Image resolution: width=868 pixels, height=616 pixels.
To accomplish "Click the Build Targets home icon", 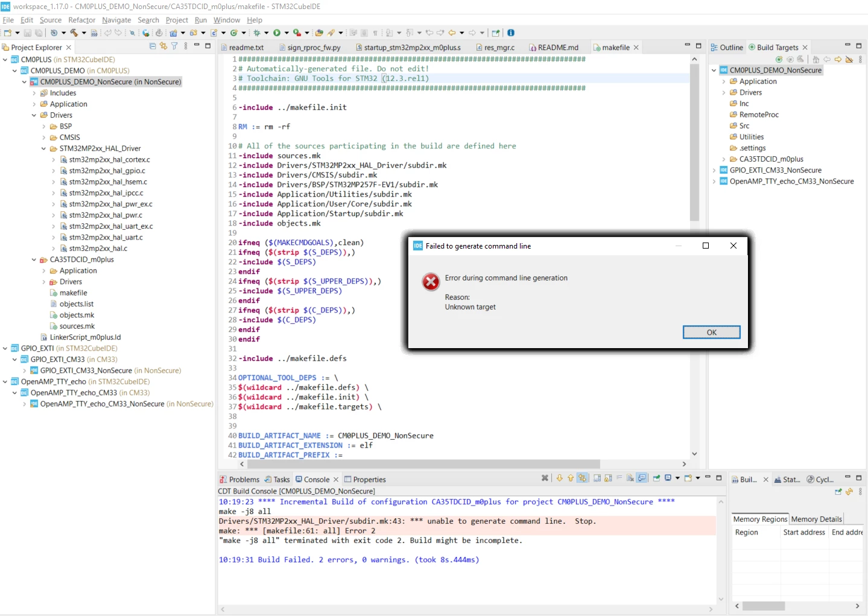I will (x=816, y=59).
